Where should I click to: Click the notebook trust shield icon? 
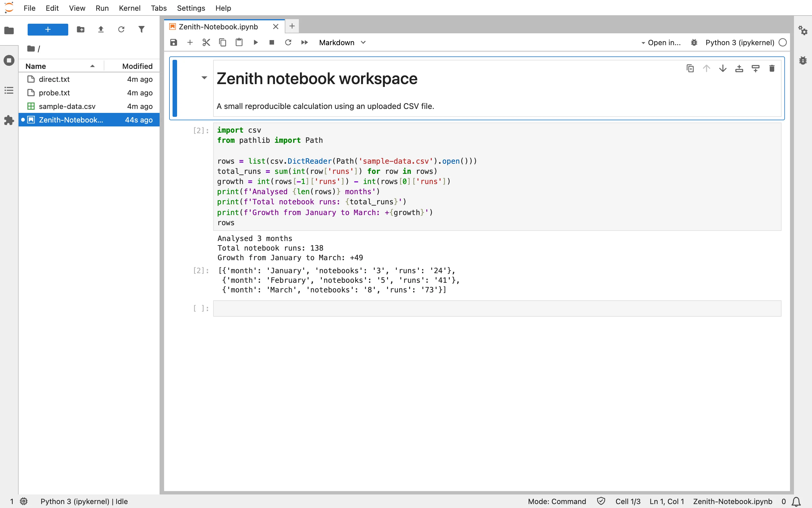coord(601,501)
